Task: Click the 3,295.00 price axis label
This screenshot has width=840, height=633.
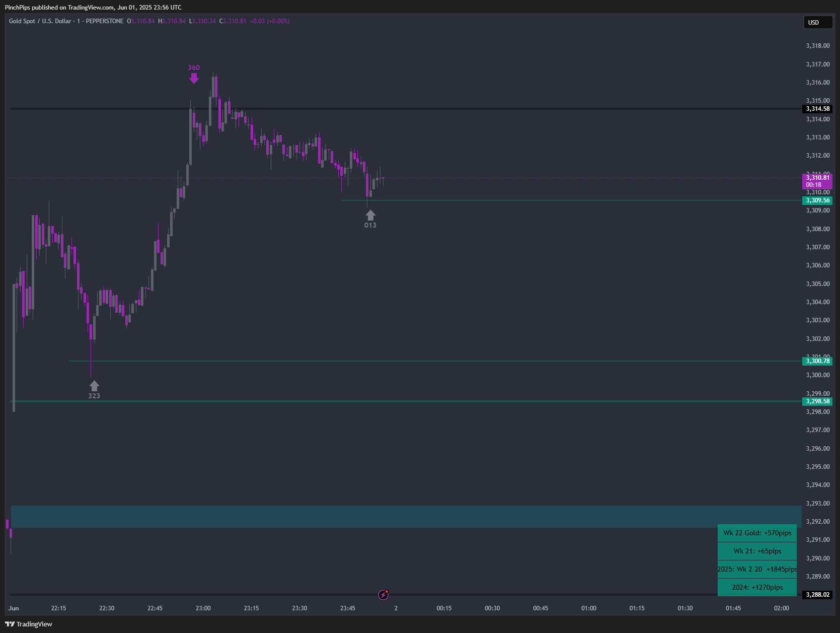Action: coord(818,467)
